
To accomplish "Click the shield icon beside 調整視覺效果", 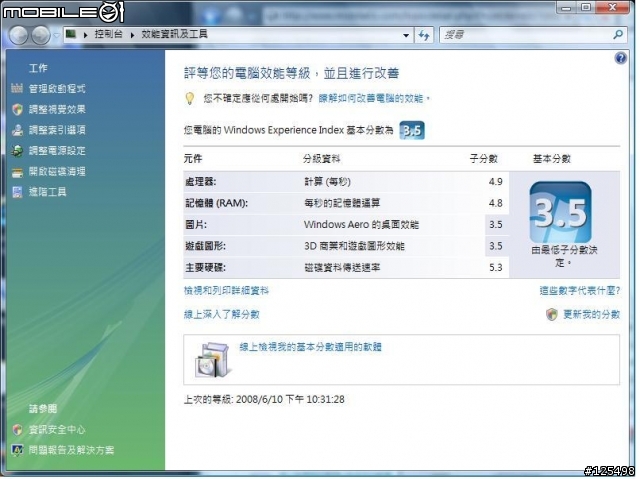I will (17, 109).
